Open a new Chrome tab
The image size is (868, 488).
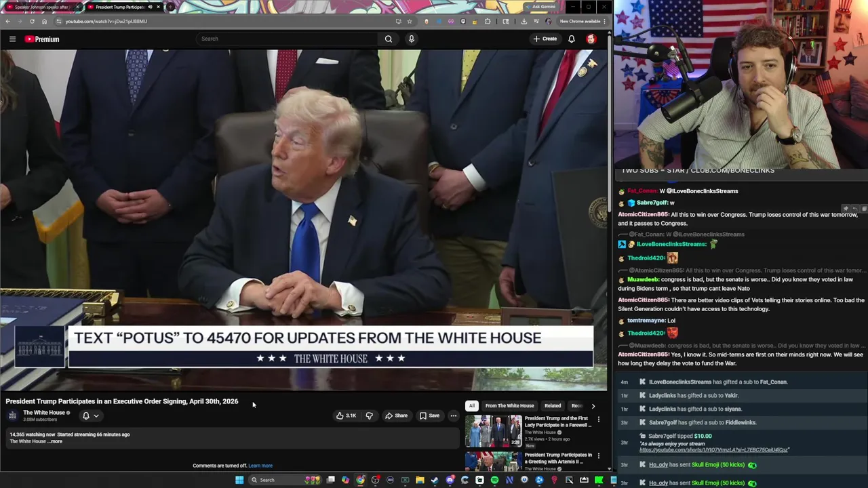171,7
